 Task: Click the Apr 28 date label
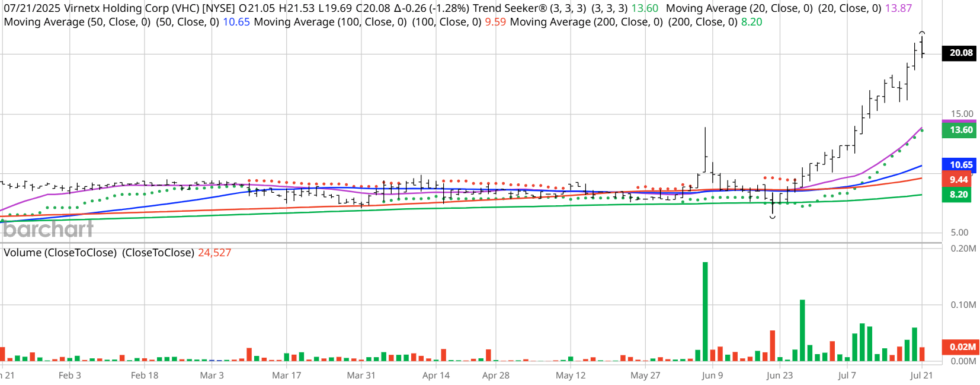[496, 376]
